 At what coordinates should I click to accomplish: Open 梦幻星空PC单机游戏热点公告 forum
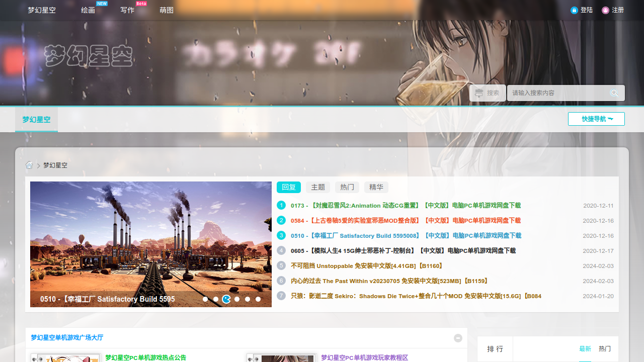[145, 358]
